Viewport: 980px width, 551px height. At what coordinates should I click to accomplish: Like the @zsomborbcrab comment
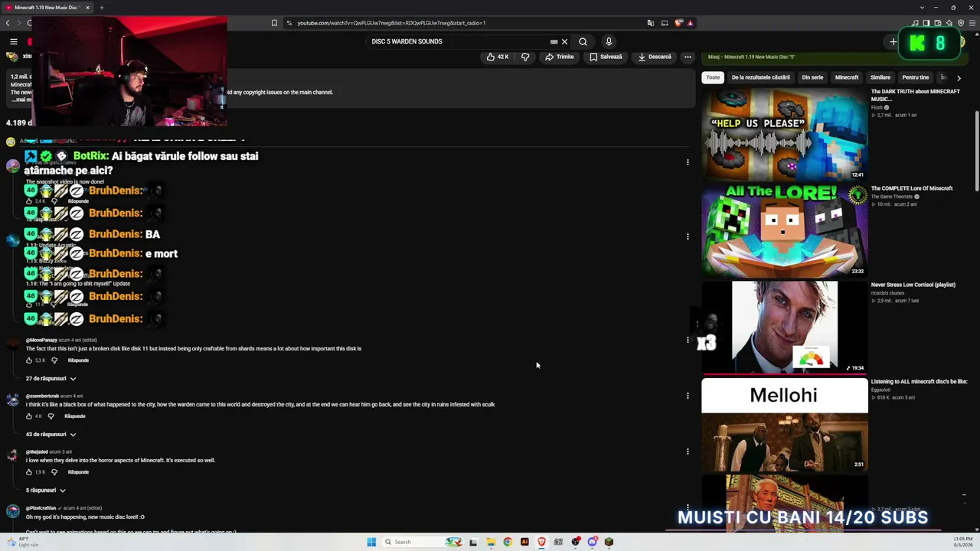29,416
